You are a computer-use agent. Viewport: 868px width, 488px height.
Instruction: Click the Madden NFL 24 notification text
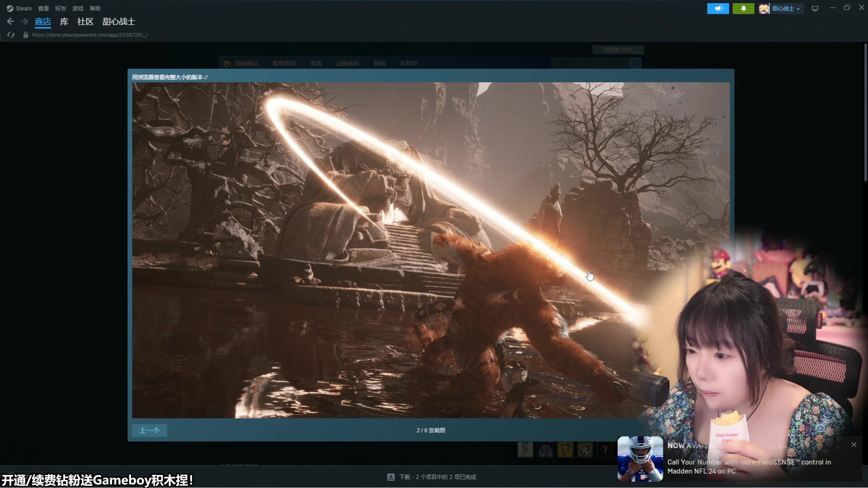[749, 467]
